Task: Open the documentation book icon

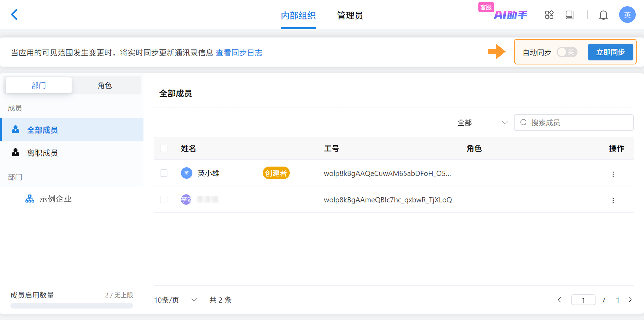Action: (570, 15)
